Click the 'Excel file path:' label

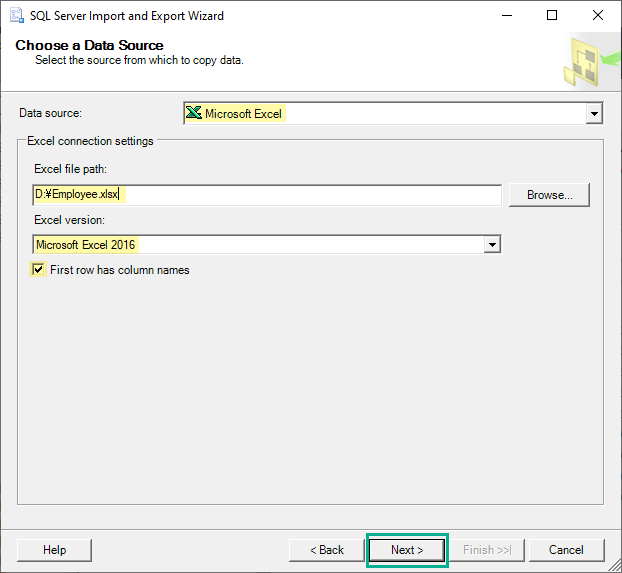(71, 169)
